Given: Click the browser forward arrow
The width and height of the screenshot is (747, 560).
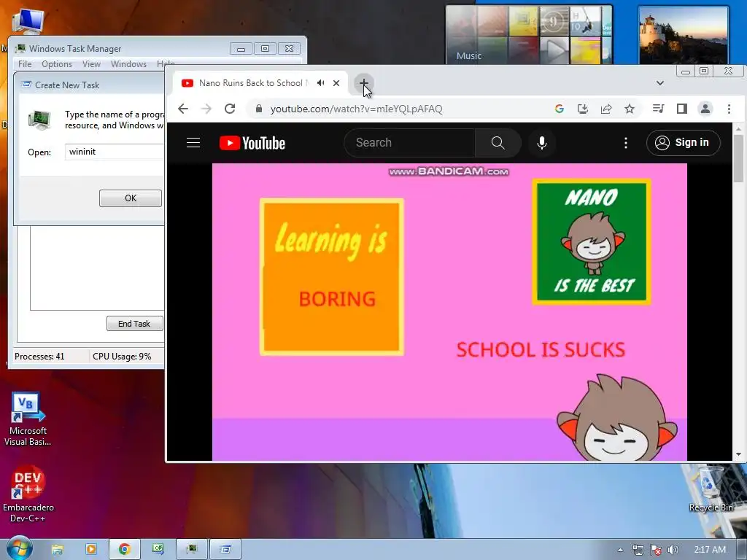Looking at the screenshot, I should tap(206, 109).
